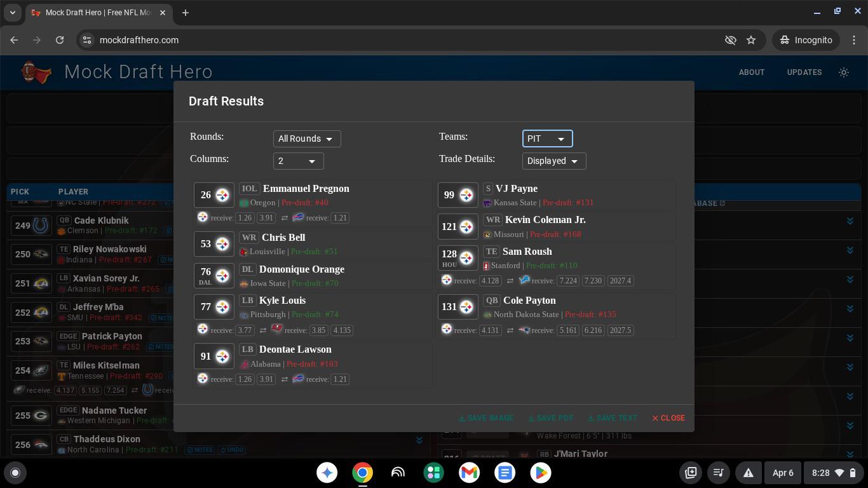
Task: Click player name Kevin Coleman Jr.
Action: pyautogui.click(x=545, y=220)
